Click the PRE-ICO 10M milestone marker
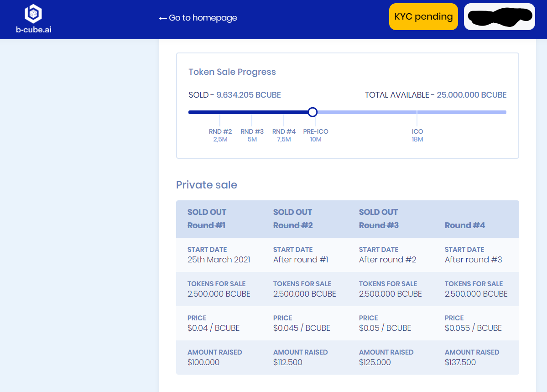This screenshot has height=392, width=547. [x=316, y=135]
